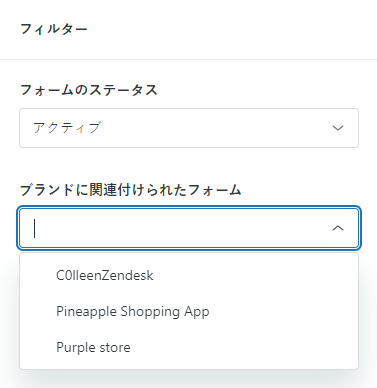
Task: Place cursor at the blinking caret in brand field
Action: coord(34,228)
